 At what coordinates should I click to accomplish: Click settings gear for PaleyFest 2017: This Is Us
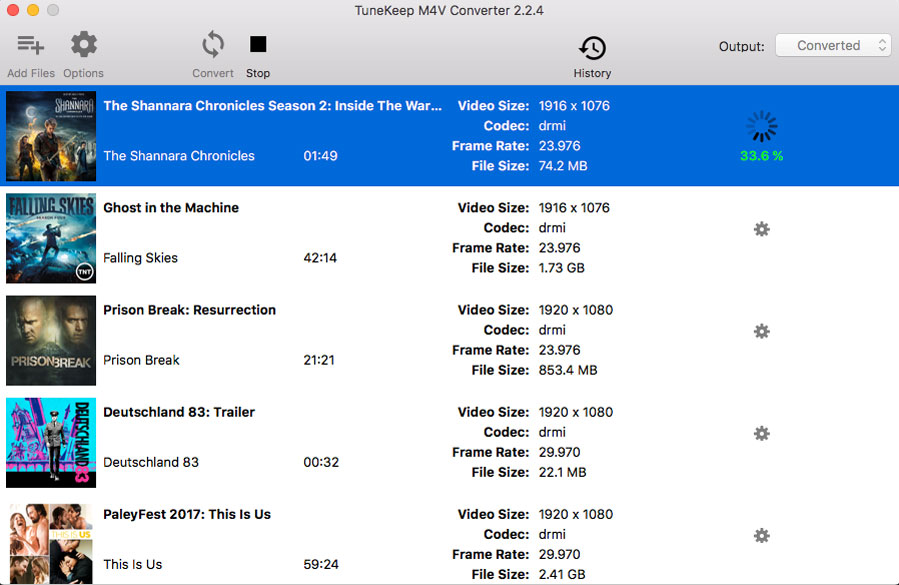761,536
